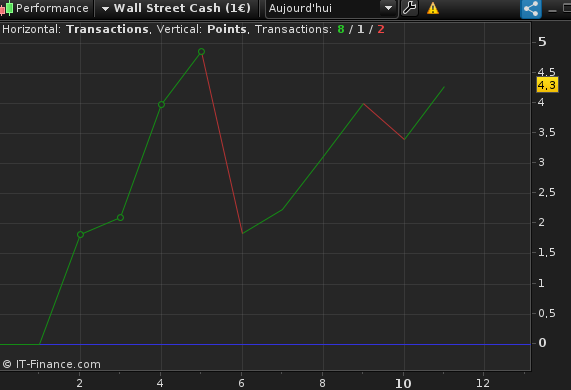Click y-axis label 5
The width and height of the screenshot is (571, 390).
click(542, 42)
